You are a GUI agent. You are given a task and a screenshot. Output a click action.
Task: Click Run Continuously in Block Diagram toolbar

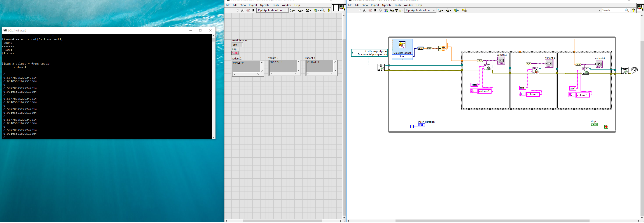click(x=365, y=10)
